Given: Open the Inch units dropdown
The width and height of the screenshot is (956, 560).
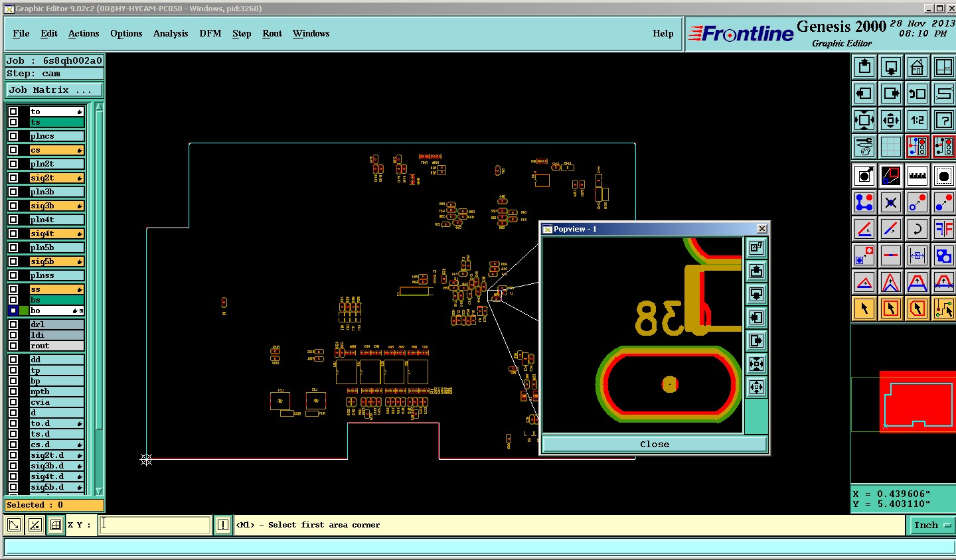Looking at the screenshot, I should tap(931, 525).
